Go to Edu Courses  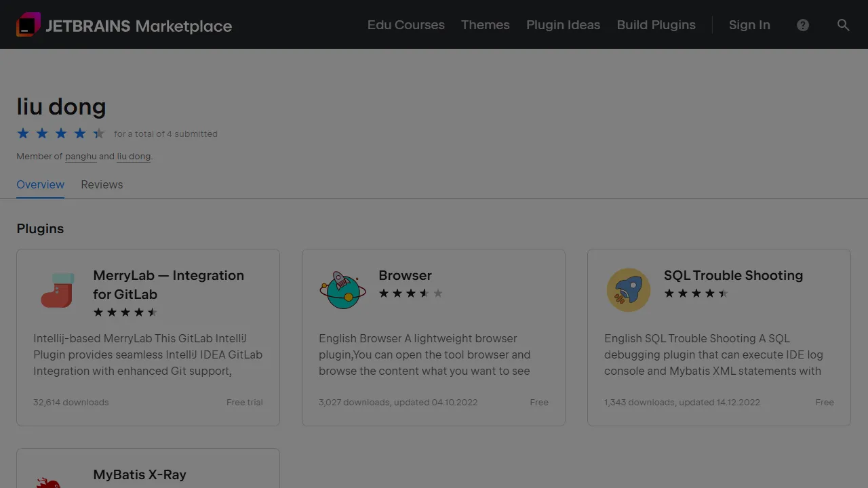(x=406, y=25)
